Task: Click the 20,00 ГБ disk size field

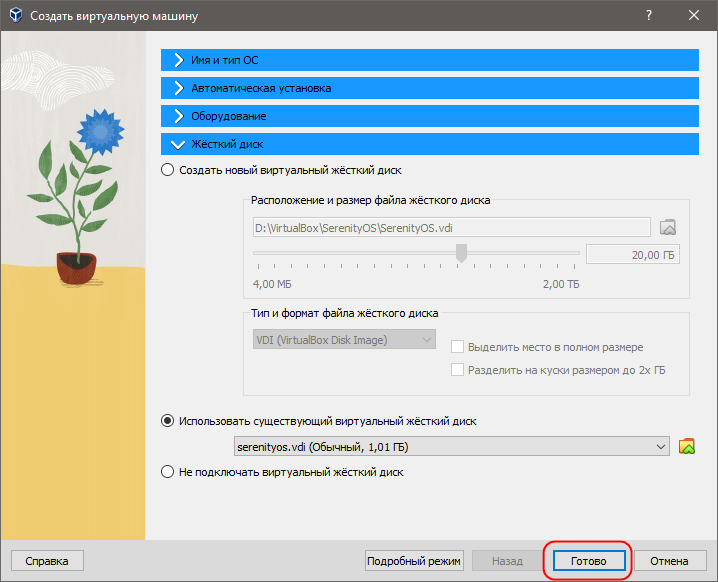Action: (633, 255)
